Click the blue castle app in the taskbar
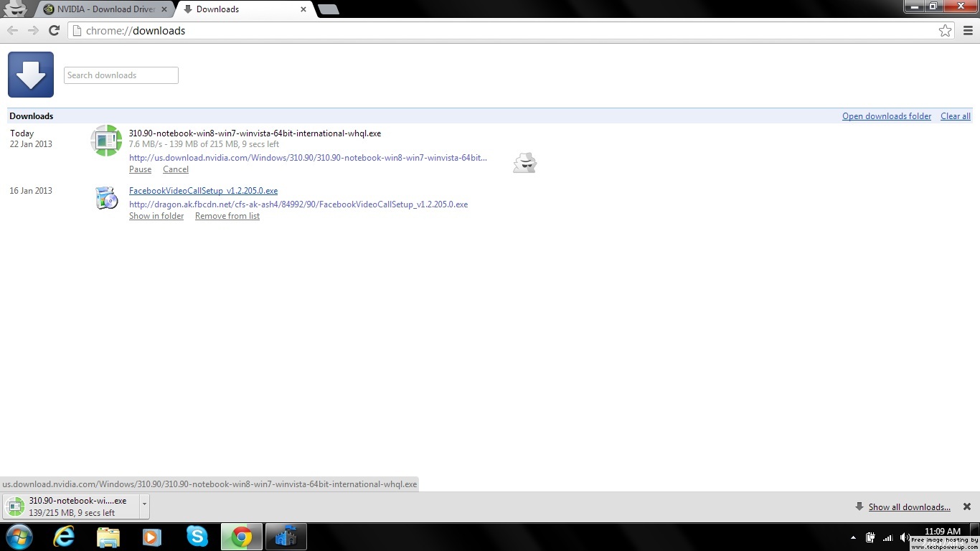980x551 pixels. (x=286, y=537)
